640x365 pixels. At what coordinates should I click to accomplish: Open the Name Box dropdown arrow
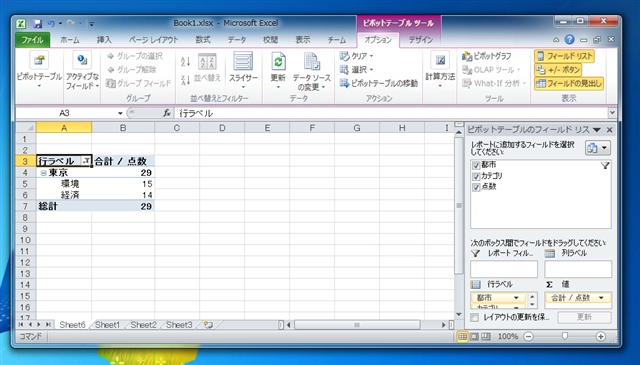click(120, 113)
